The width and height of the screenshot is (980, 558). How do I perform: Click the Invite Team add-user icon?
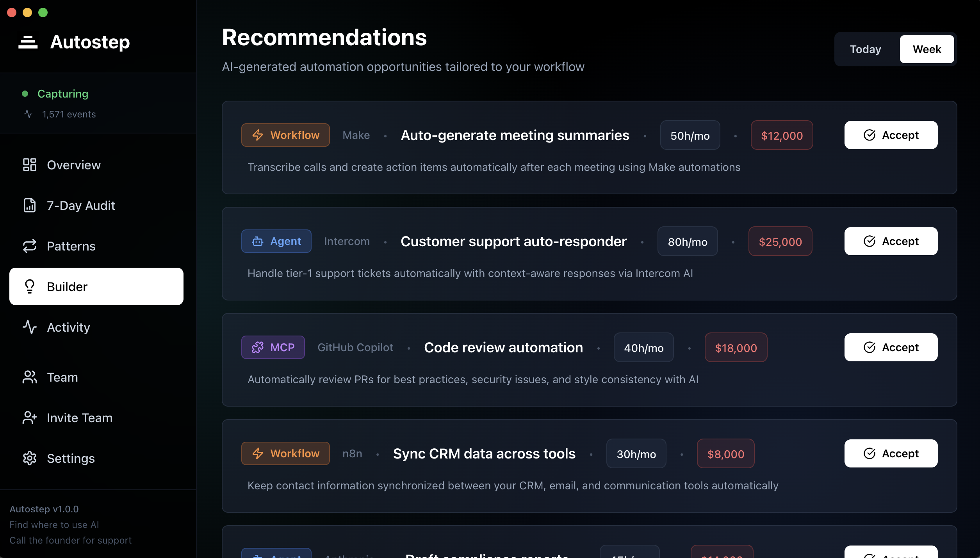[30, 418]
